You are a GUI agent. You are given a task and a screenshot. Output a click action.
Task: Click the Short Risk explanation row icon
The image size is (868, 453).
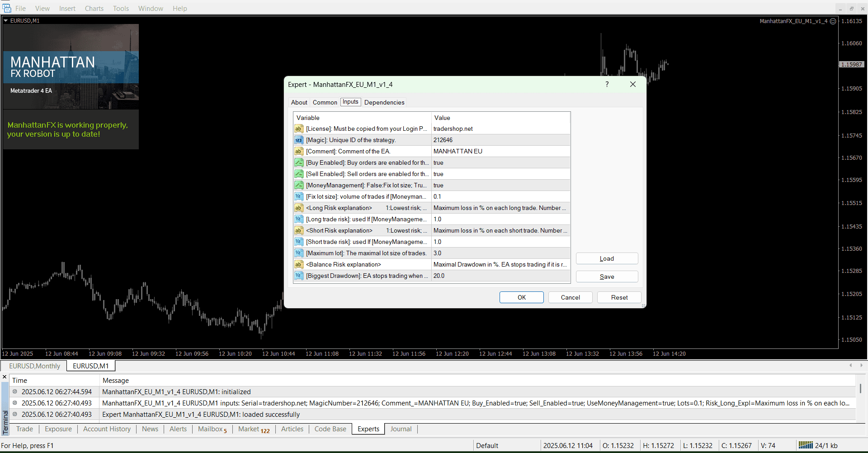[x=299, y=230]
